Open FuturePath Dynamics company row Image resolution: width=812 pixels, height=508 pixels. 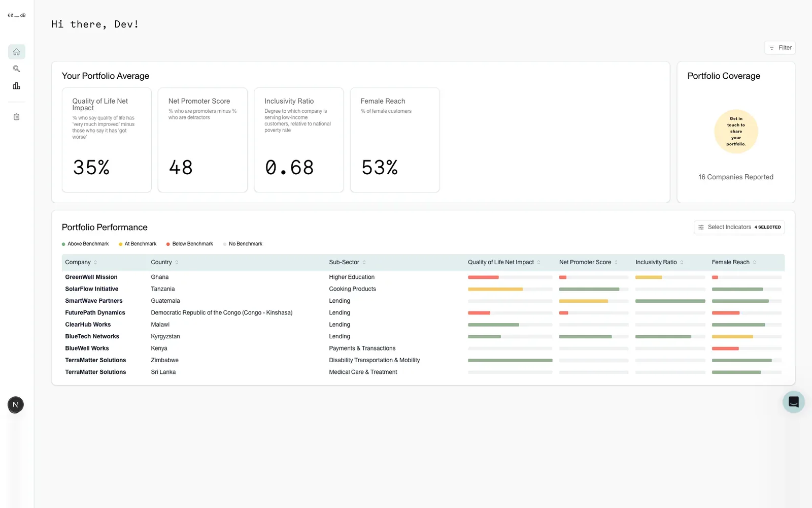click(x=423, y=313)
